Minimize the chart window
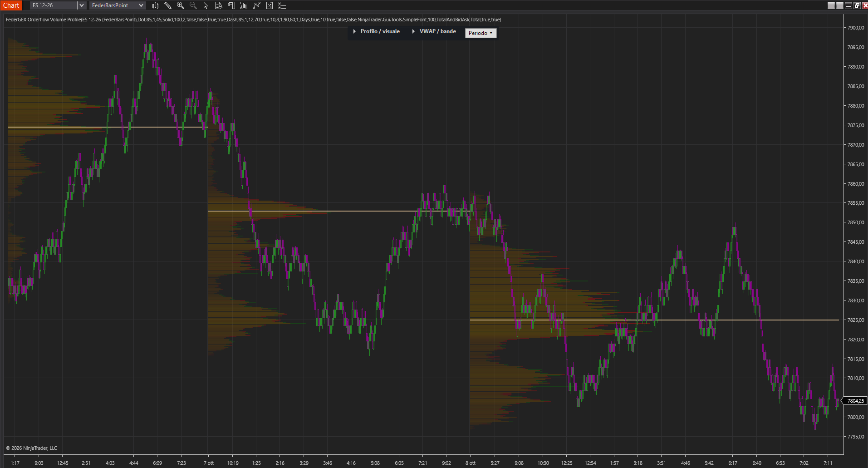 pyautogui.click(x=848, y=5)
